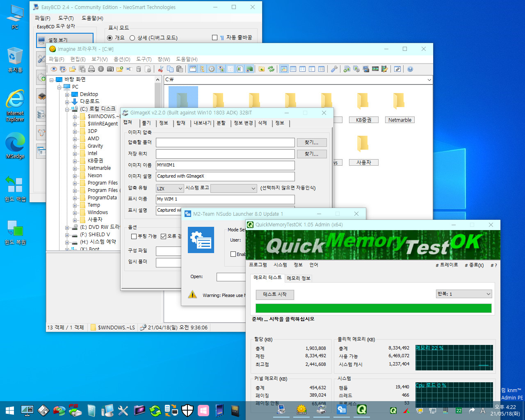Screen dimensions: 525x420
Task: Click the info icon in Imagine toolbar
Action: click(x=101, y=69)
